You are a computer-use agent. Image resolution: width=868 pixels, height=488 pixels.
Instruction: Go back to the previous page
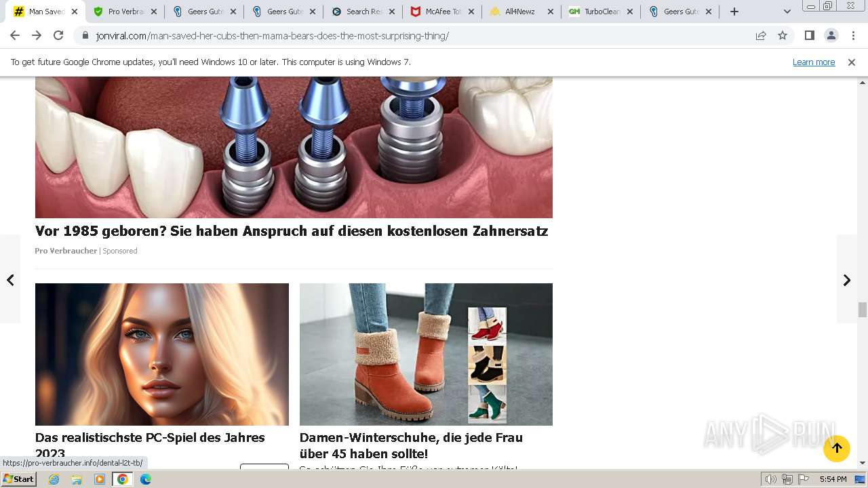tap(15, 35)
